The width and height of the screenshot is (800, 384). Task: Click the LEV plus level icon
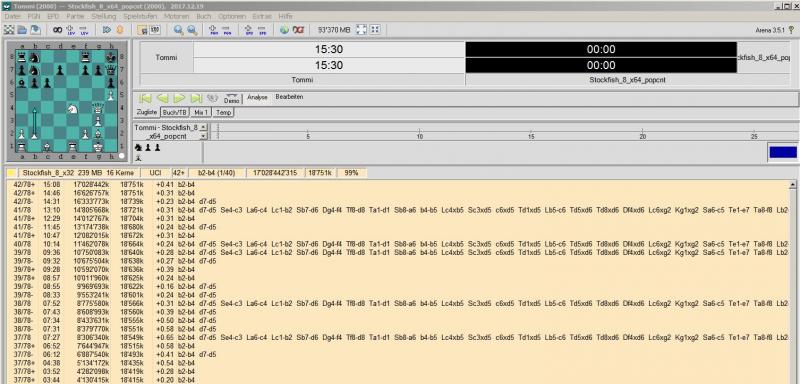pos(70,30)
